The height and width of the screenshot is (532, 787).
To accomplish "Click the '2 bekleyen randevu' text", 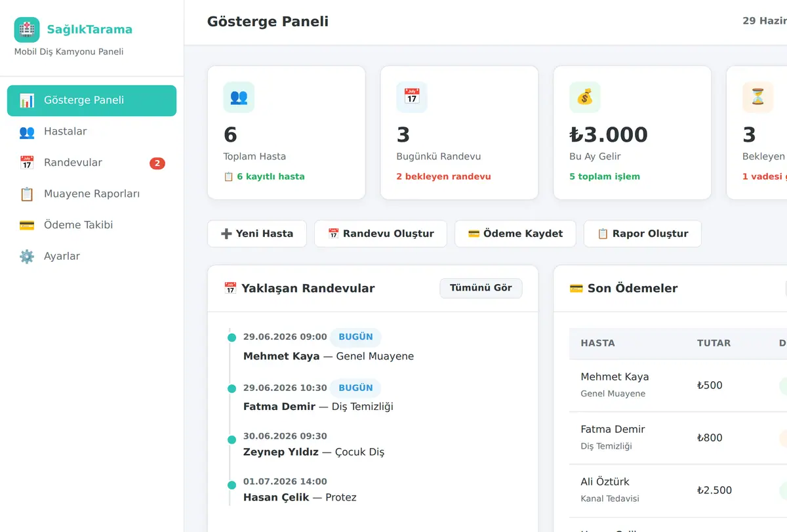I will [x=444, y=176].
